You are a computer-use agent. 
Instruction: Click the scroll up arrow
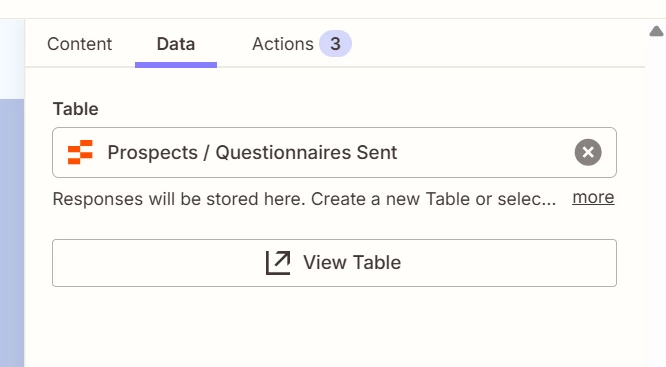(x=656, y=31)
